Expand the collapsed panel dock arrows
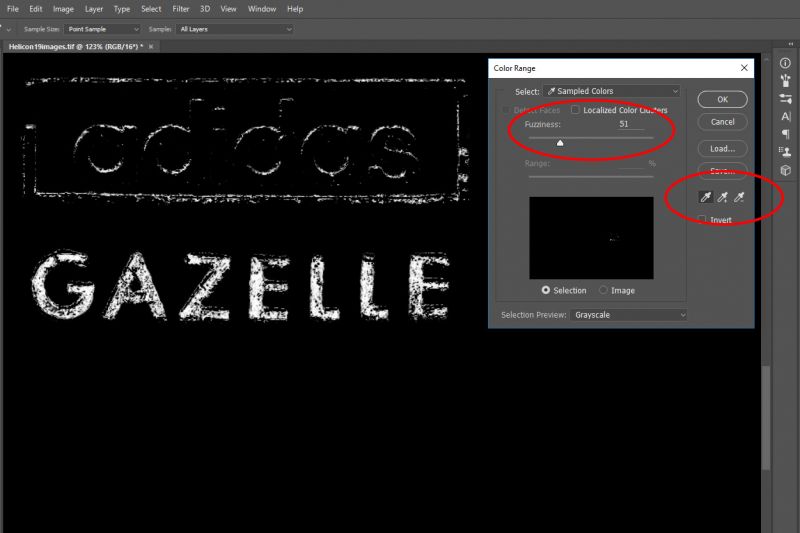 (791, 44)
